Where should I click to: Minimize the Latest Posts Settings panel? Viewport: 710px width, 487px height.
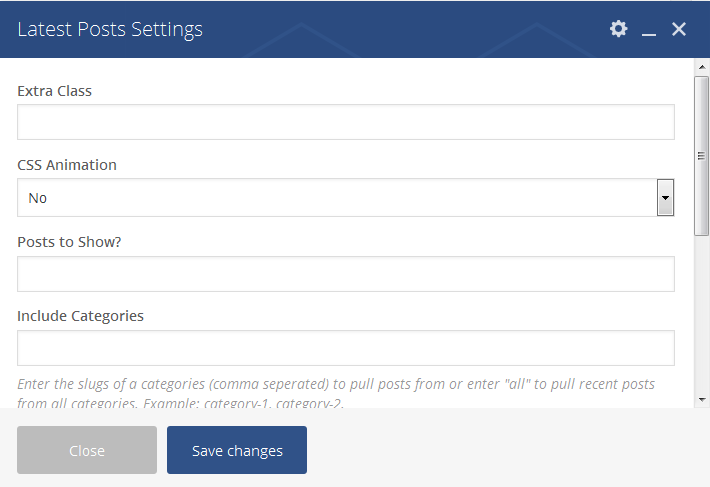[x=649, y=31]
